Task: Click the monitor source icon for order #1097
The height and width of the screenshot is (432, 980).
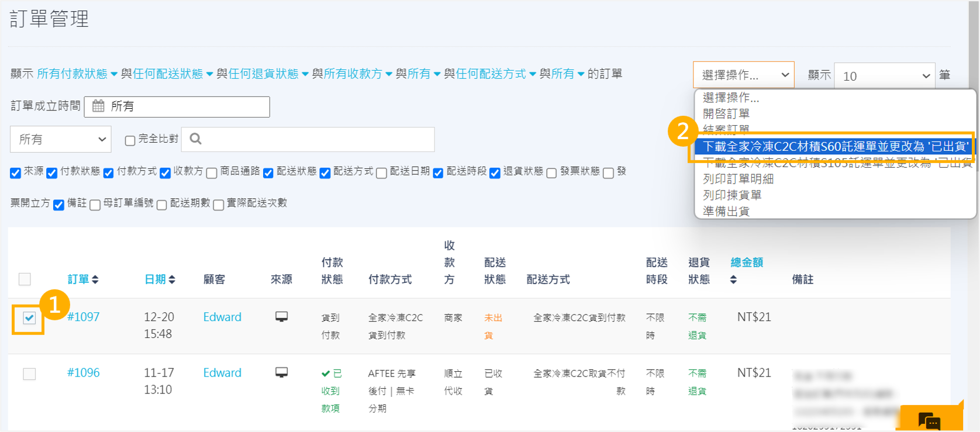Action: tap(281, 317)
